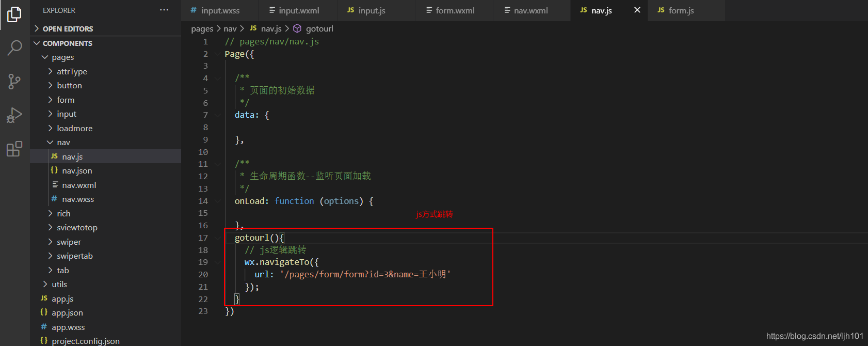
Task: Collapse the nav folder
Action: [105, 143]
